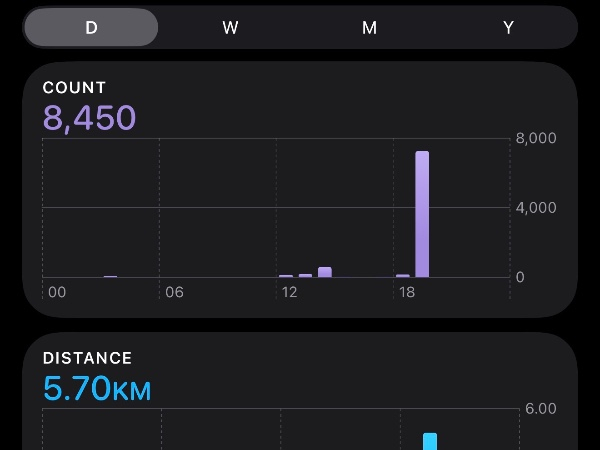The width and height of the screenshot is (600, 450).
Task: Click the 06 hour label on count chart
Action: tap(174, 293)
